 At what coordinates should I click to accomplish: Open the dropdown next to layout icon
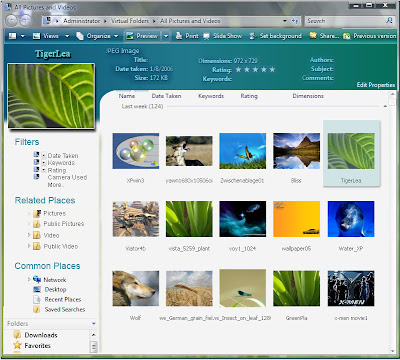[23, 36]
